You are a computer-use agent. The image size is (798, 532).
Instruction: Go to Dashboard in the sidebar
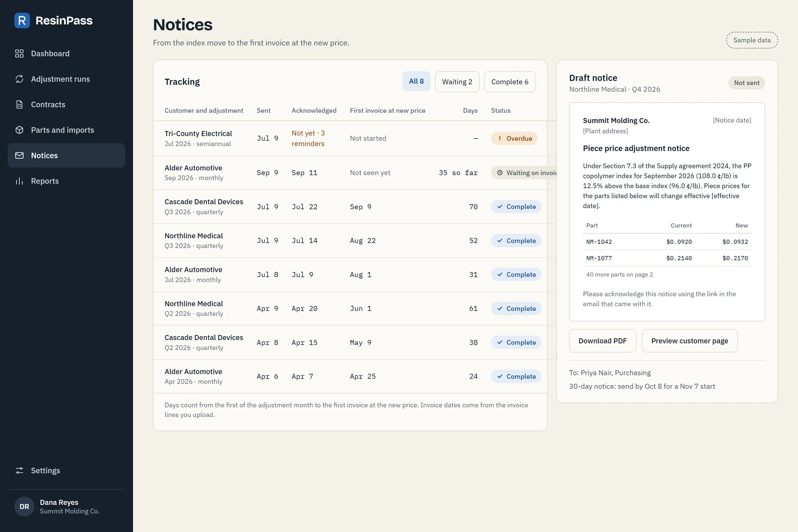click(66, 54)
